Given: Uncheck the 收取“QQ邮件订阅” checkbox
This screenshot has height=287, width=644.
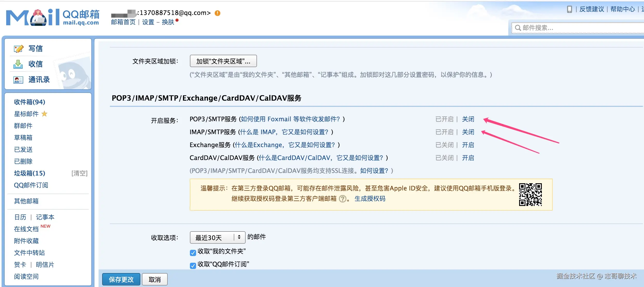Looking at the screenshot, I should (193, 266).
